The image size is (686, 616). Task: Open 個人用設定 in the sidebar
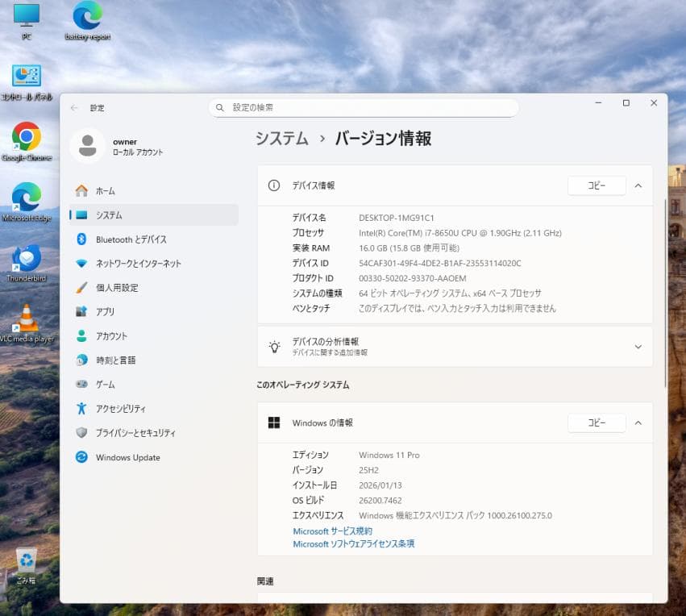coord(154,287)
